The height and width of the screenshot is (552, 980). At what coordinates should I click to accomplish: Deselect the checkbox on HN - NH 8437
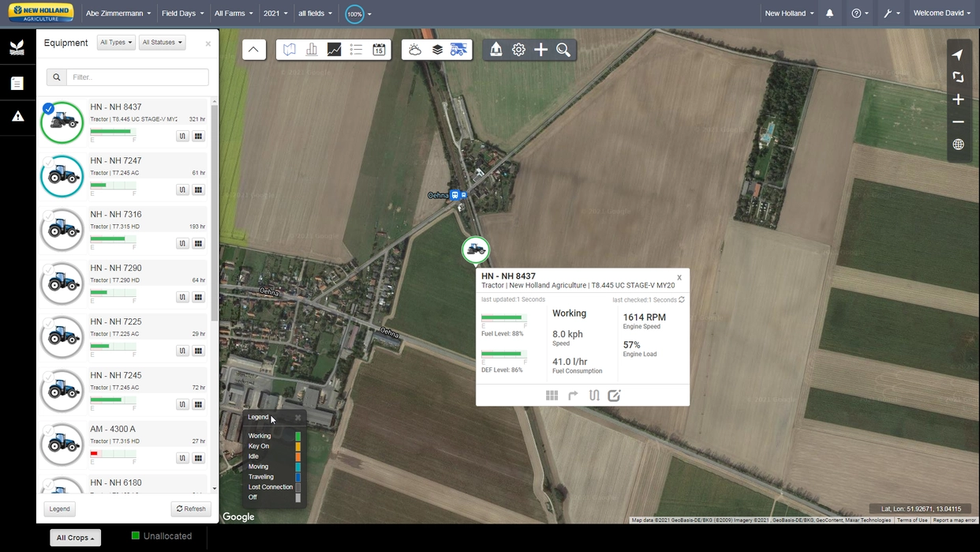tap(47, 109)
